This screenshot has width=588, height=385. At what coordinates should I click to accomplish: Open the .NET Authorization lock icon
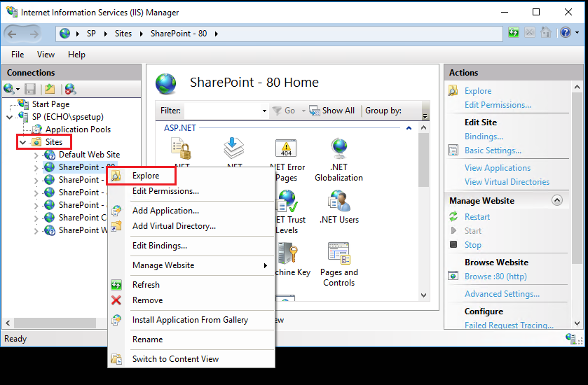coord(182,148)
